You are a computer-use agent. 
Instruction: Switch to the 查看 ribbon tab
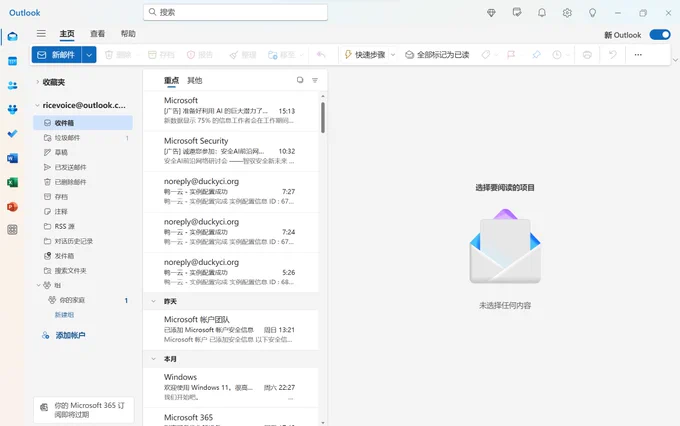pyautogui.click(x=98, y=34)
